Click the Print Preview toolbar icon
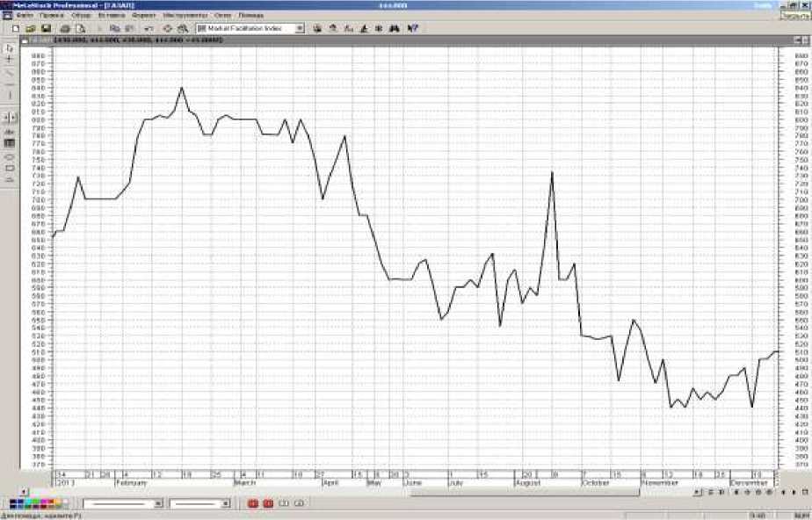Image resolution: width=812 pixels, height=520 pixels. [80, 28]
